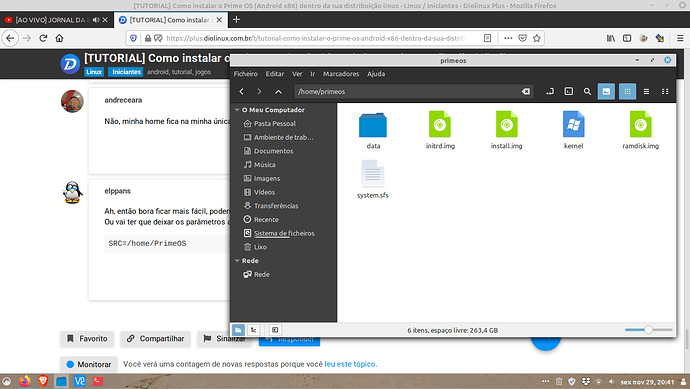This screenshot has width=690, height=389.
Task: Open the data folder
Action: [x=373, y=131]
